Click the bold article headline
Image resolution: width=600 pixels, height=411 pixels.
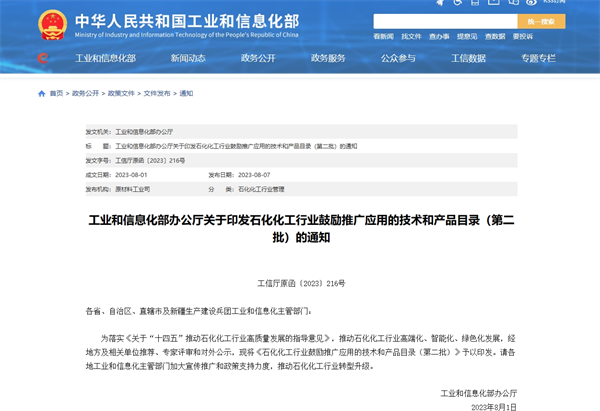pyautogui.click(x=302, y=229)
